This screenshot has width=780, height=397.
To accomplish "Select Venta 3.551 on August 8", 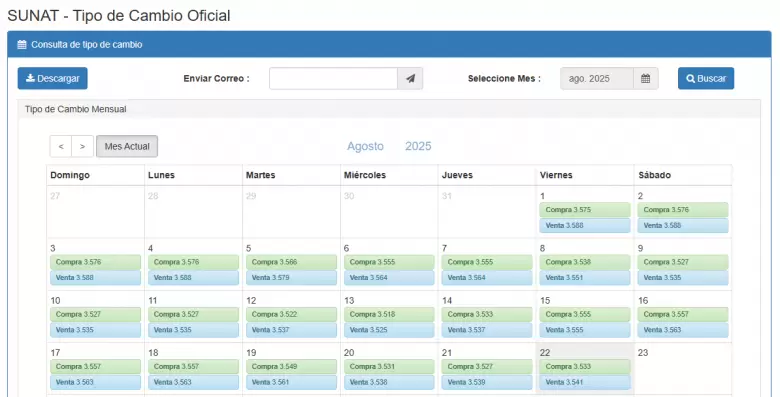I will click(585, 278).
